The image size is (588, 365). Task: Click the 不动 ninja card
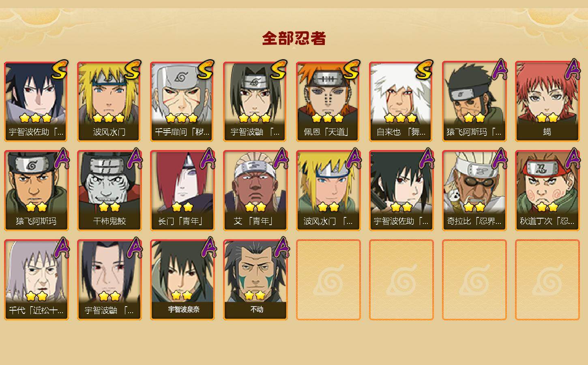[255, 279]
